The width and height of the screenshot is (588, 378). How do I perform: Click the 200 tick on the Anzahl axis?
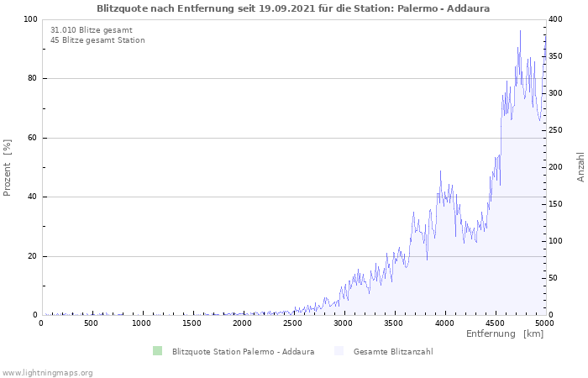click(555, 167)
